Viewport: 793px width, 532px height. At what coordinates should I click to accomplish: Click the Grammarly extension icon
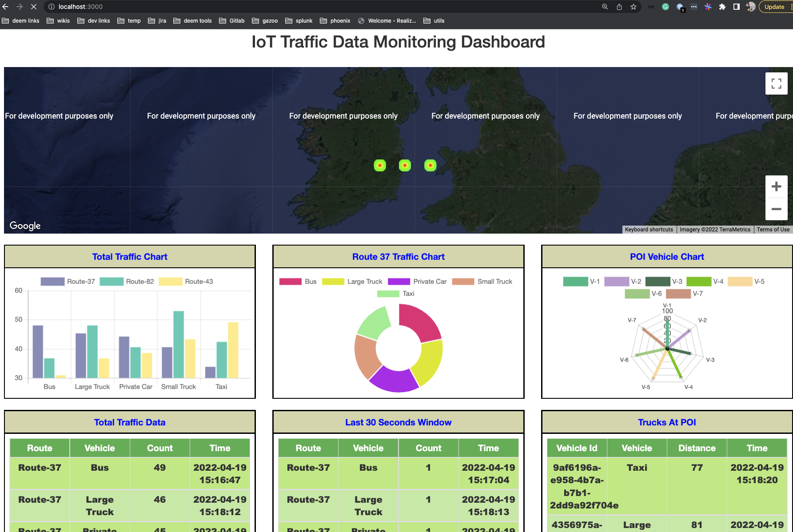point(665,7)
